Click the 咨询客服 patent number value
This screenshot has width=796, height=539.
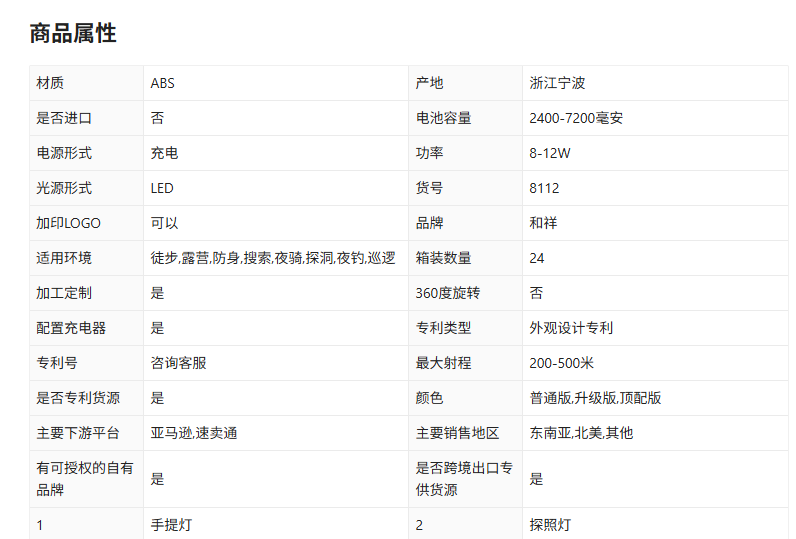[x=178, y=363]
